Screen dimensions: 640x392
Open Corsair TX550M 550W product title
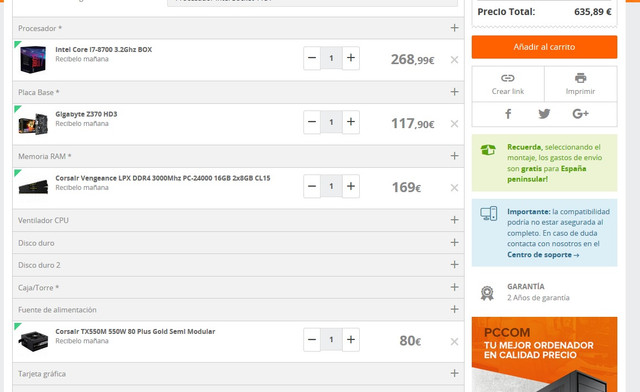[x=135, y=332]
